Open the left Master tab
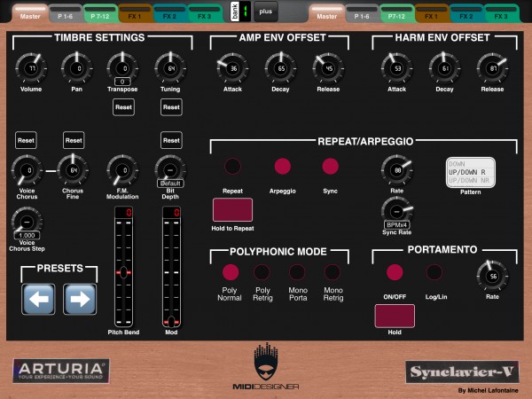 [30, 13]
